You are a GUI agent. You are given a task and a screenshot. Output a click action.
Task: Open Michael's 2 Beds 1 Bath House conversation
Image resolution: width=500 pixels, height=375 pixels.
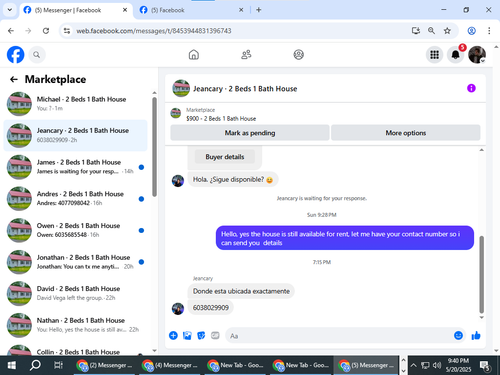(75, 104)
